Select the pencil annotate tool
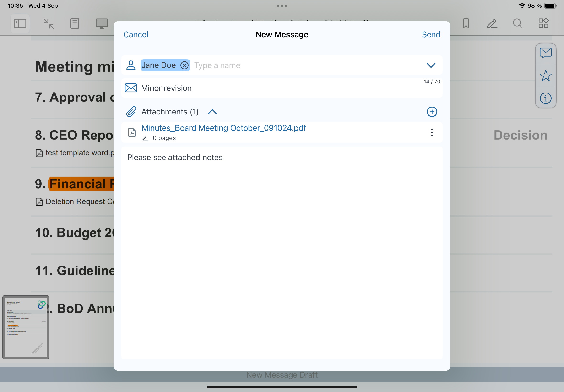This screenshot has height=392, width=564. 492,24
